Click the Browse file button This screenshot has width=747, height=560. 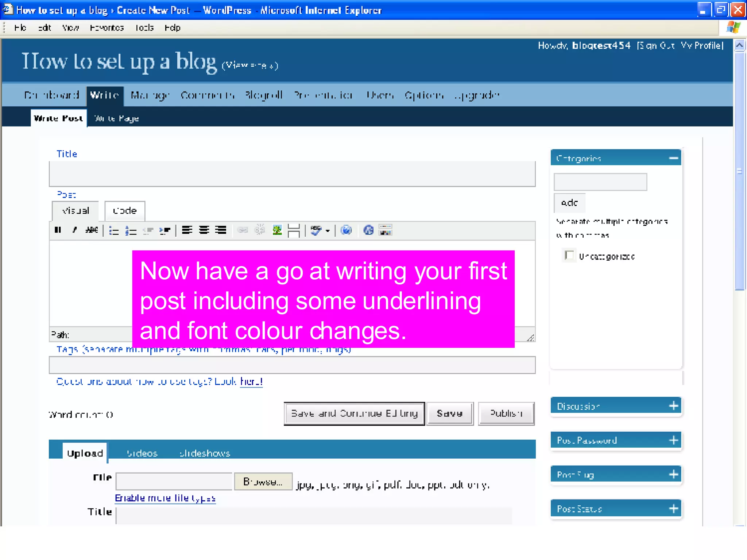(x=263, y=482)
